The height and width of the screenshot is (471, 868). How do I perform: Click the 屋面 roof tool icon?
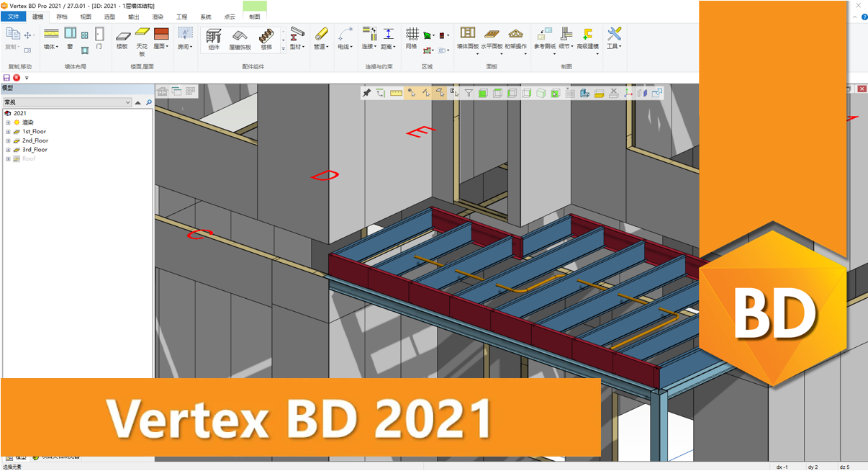[161, 33]
